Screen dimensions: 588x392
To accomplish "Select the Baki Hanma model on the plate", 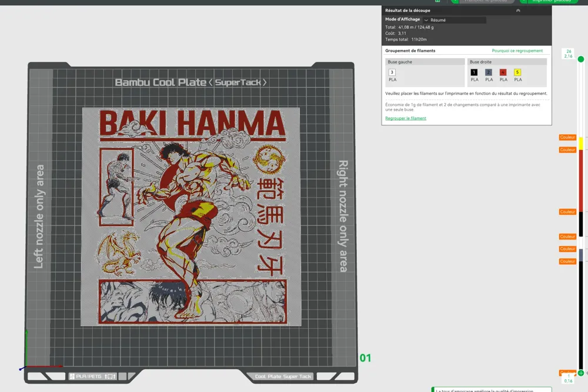I will [191, 217].
